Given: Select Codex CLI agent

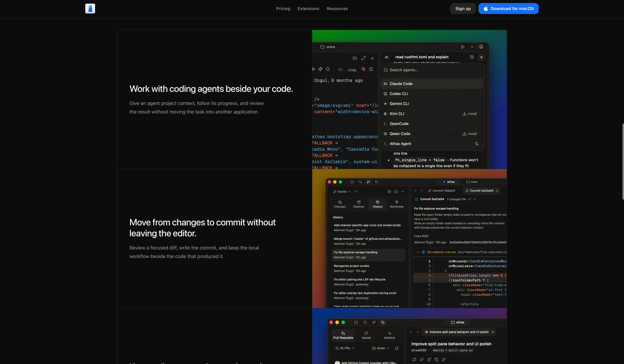Looking at the screenshot, I should click(432, 94).
